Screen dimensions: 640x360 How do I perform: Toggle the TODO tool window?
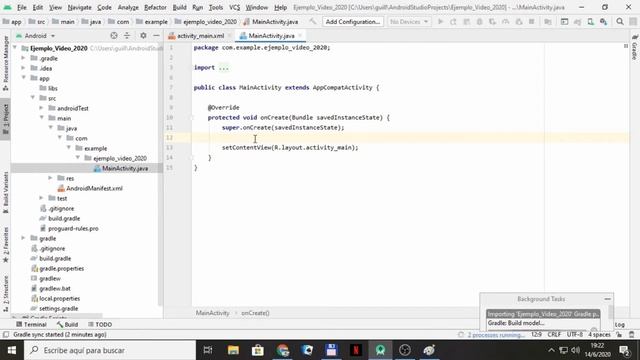[100, 324]
